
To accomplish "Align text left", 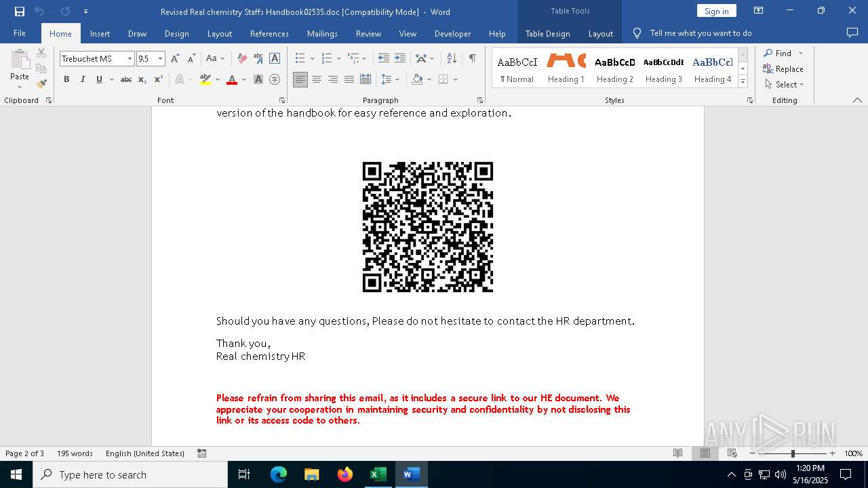I will (x=300, y=79).
